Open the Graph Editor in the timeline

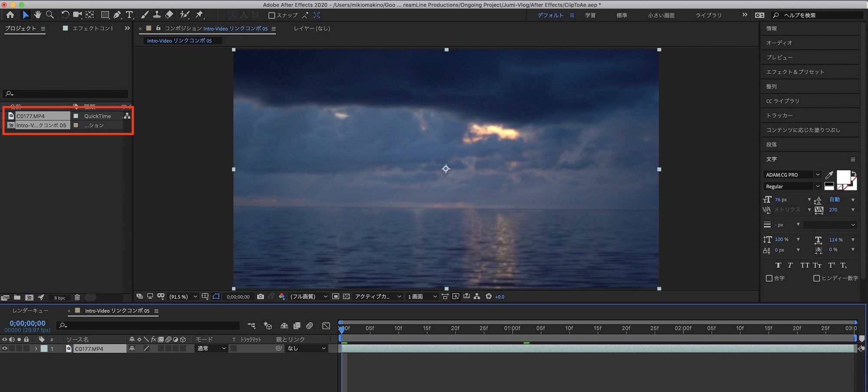(326, 326)
